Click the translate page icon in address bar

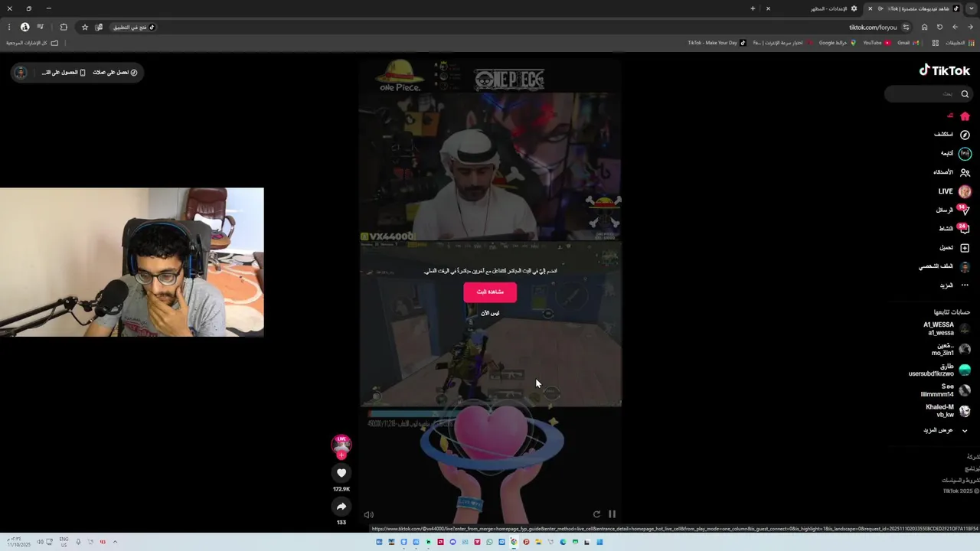pos(99,27)
